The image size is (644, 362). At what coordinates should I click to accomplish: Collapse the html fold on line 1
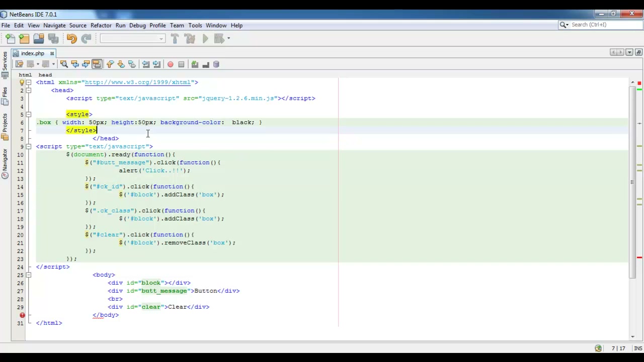click(29, 82)
